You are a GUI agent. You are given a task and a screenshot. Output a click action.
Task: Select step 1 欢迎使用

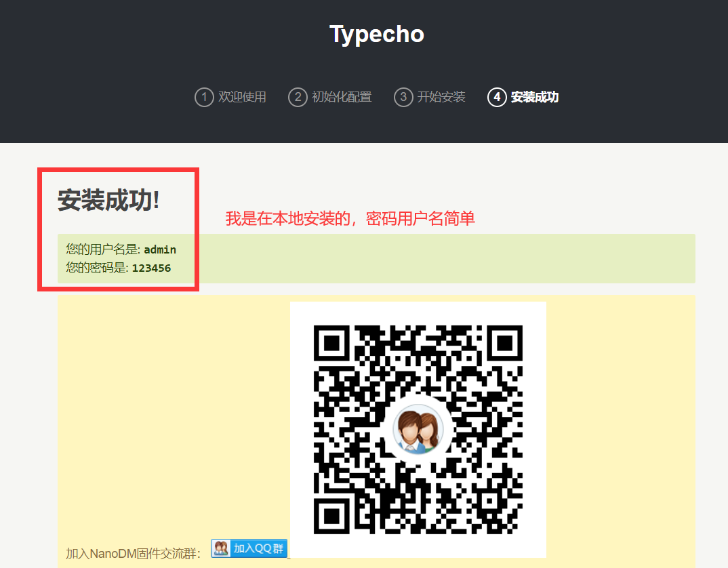pyautogui.click(x=230, y=97)
